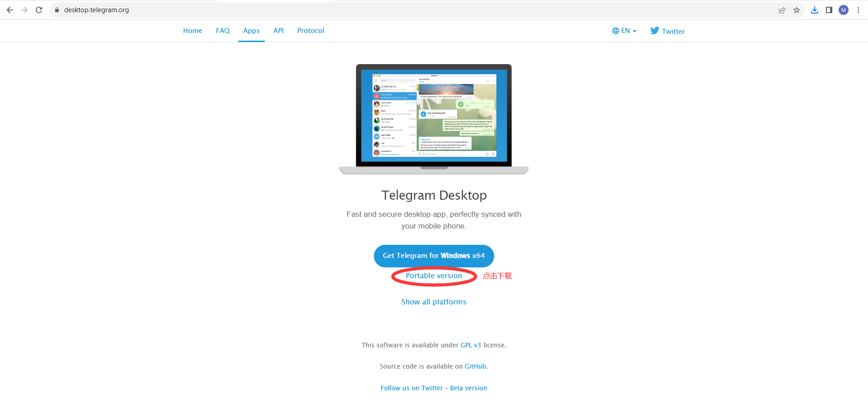This screenshot has width=868, height=416.
Task: Open the Twitter link in header
Action: (667, 31)
